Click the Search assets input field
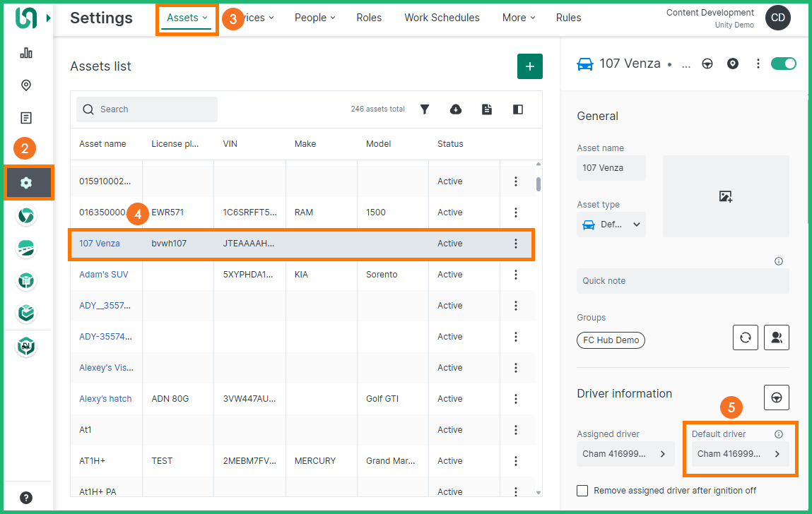This screenshot has width=812, height=514. pyautogui.click(x=147, y=109)
